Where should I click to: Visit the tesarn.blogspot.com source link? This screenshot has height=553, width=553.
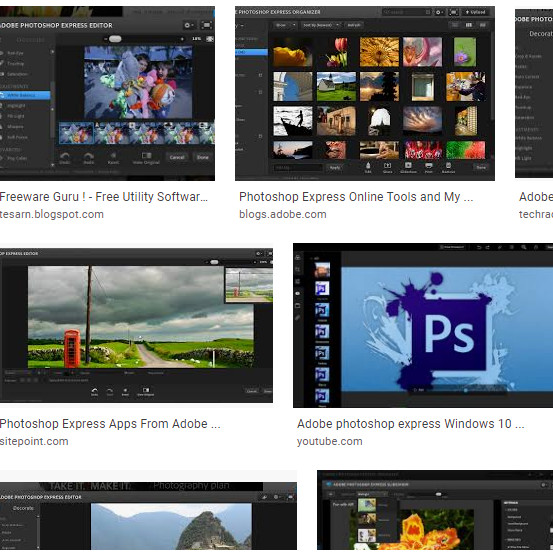[x=51, y=214]
